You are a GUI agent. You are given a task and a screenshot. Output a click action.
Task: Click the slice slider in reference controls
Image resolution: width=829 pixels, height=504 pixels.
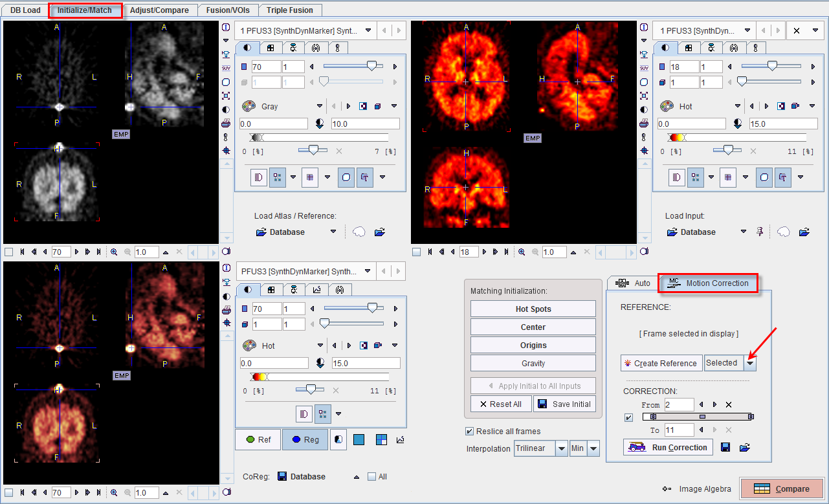tap(353, 66)
